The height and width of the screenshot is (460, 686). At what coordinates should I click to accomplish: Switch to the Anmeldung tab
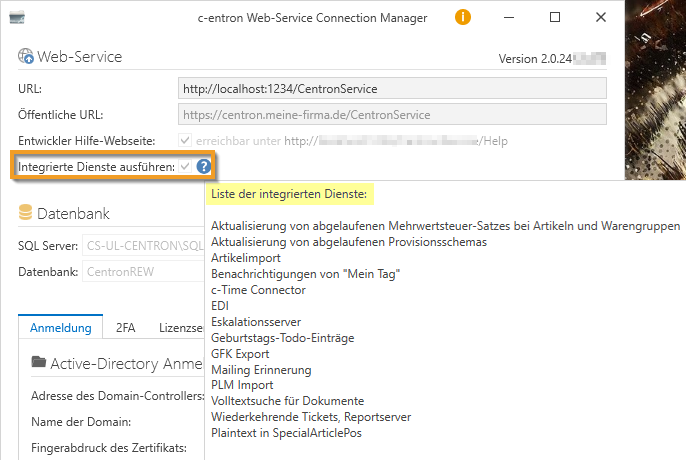(60, 327)
